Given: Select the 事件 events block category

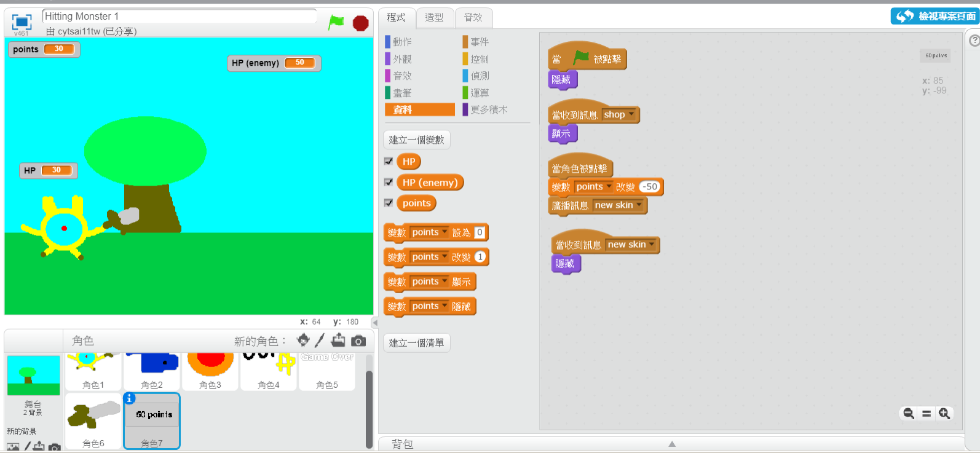Looking at the screenshot, I should click(496, 42).
